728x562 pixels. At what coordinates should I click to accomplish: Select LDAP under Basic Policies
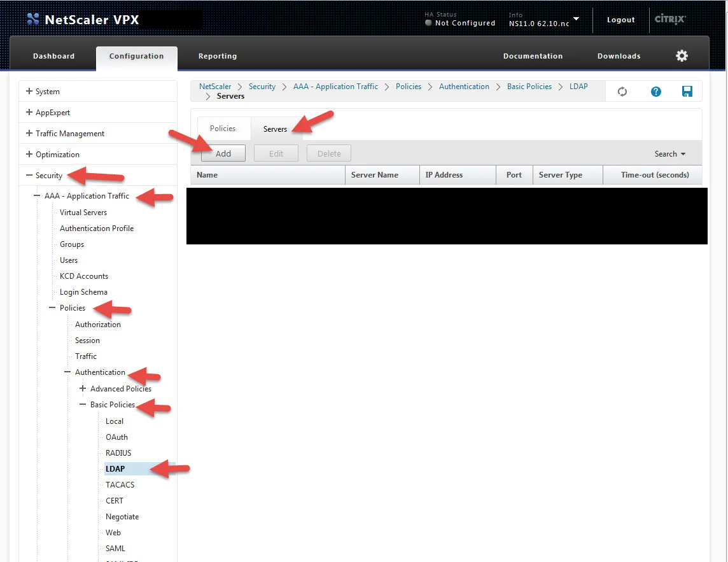pos(115,468)
